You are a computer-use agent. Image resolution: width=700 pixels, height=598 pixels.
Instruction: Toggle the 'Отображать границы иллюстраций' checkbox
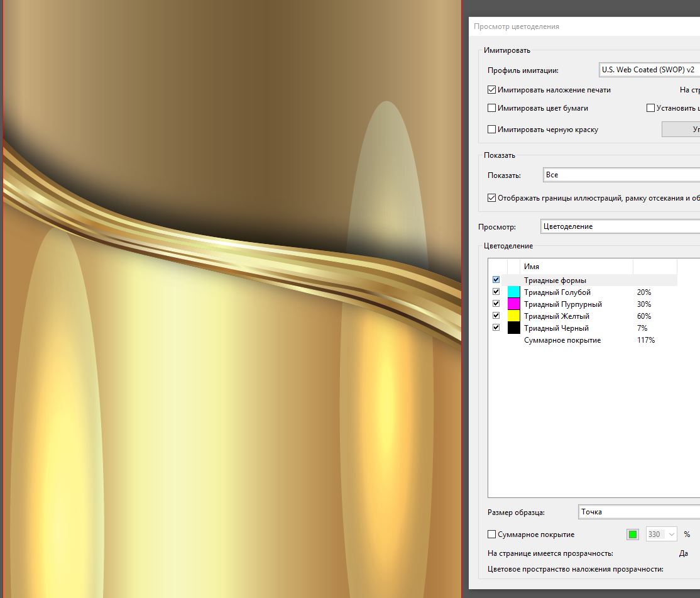(491, 198)
